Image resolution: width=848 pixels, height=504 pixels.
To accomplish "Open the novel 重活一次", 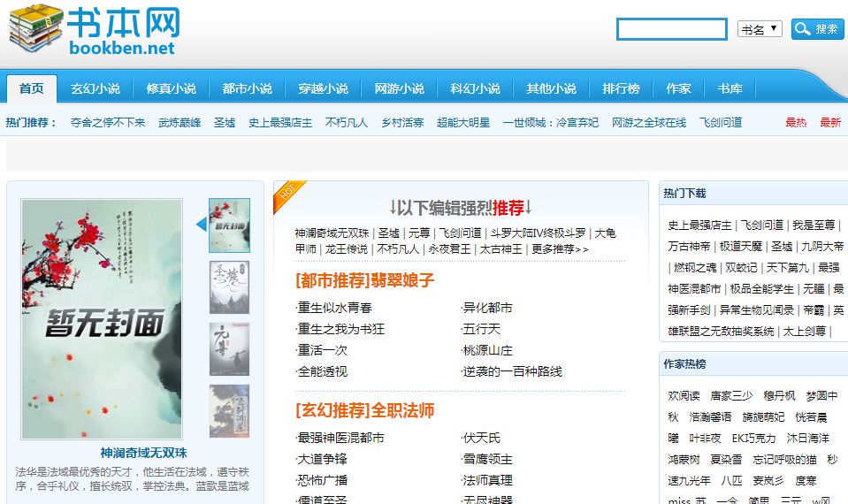I will (323, 350).
